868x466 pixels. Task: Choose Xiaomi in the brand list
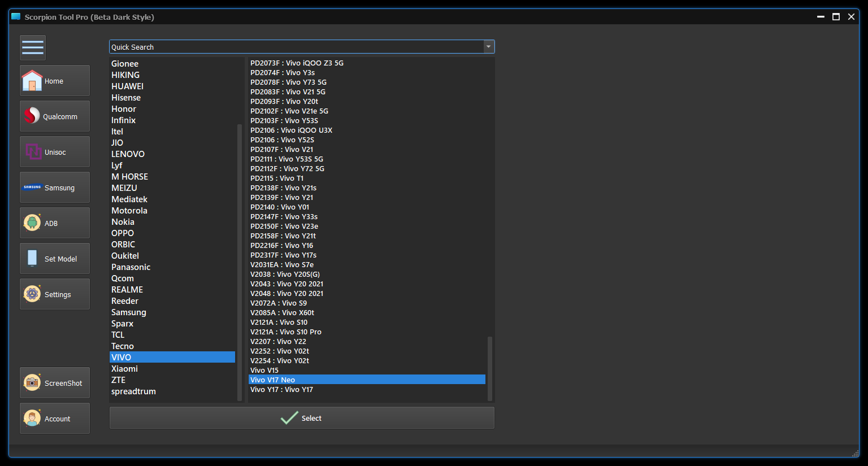pyautogui.click(x=124, y=369)
